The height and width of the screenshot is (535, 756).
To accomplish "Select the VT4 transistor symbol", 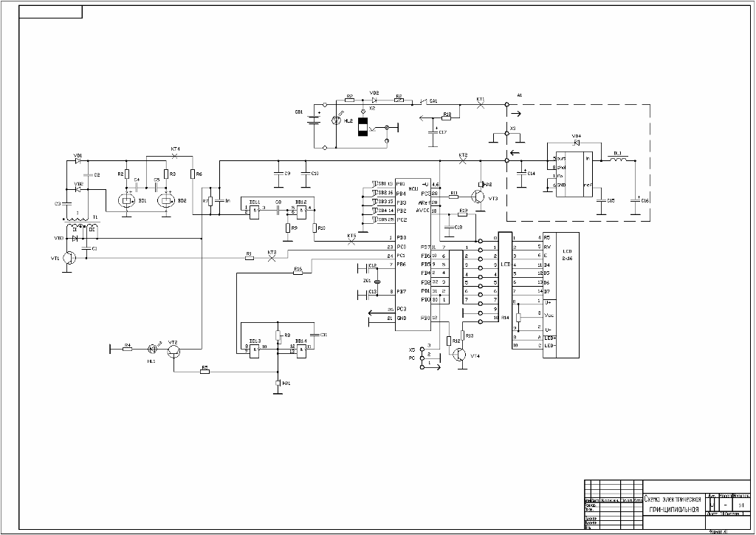I will (461, 355).
